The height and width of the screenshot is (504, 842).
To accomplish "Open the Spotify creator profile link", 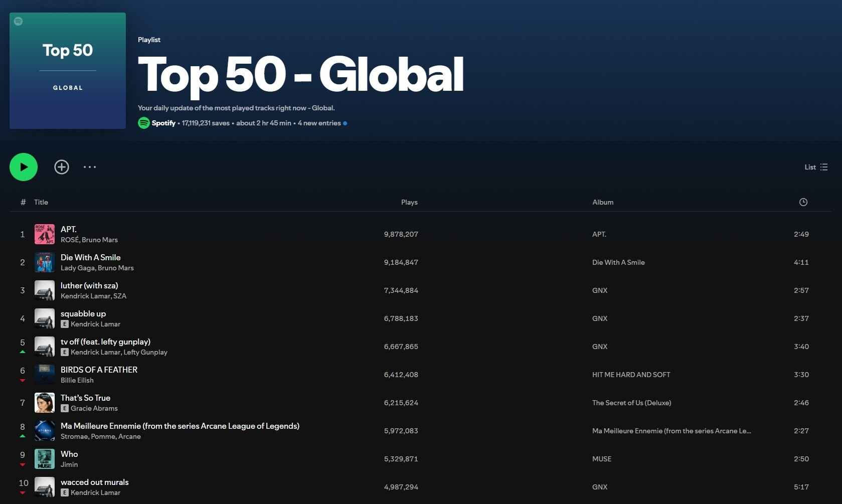I will point(163,123).
